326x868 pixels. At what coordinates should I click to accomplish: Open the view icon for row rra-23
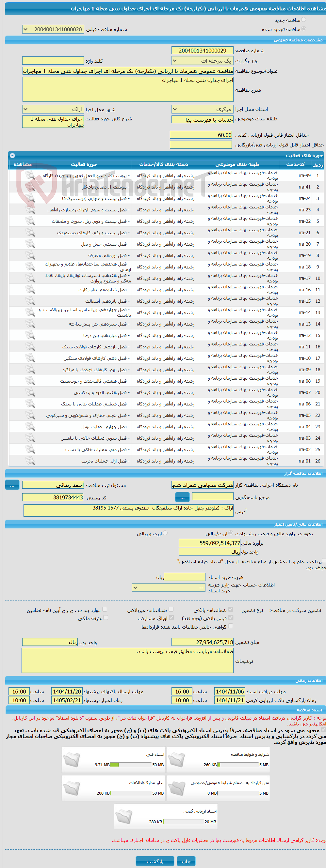[x=30, y=210]
